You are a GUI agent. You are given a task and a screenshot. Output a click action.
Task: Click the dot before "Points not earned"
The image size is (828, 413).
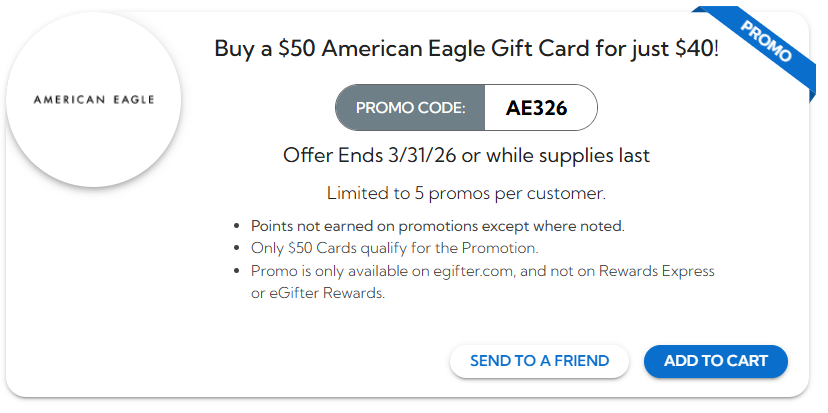pos(235,227)
